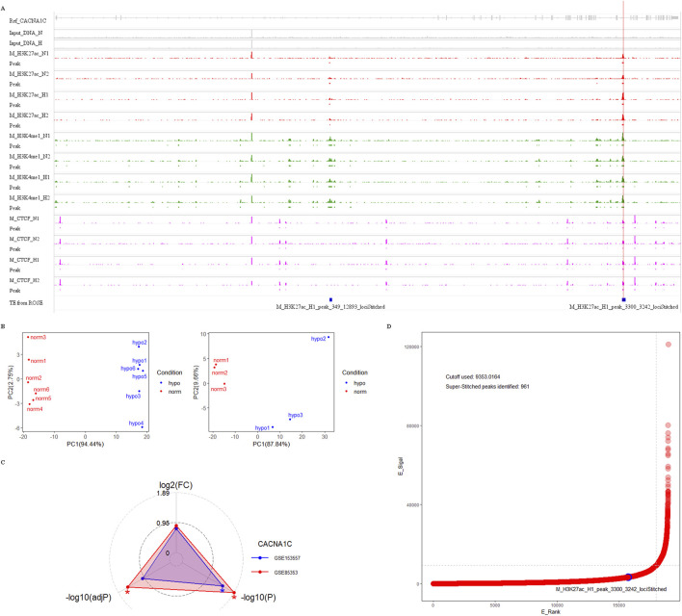This screenshot has height=616, width=682.
Task: Click the hypo3 label in right PCA plot
Action: (296, 415)
